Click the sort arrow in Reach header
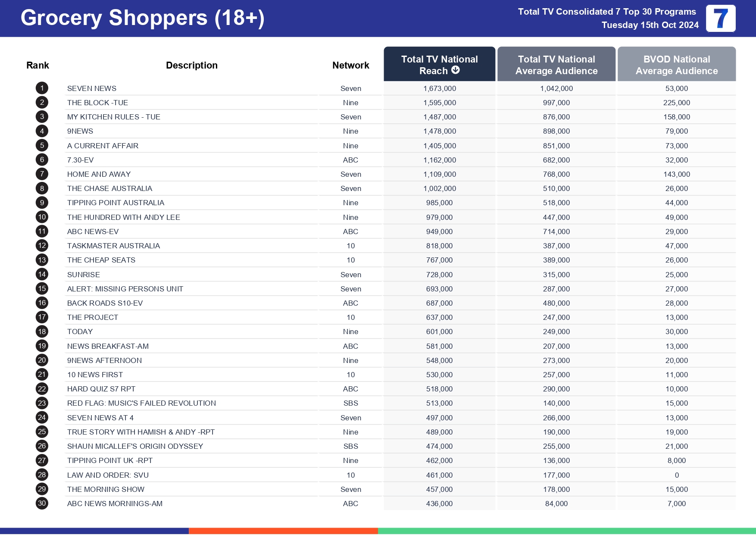756x535 pixels. click(456, 70)
